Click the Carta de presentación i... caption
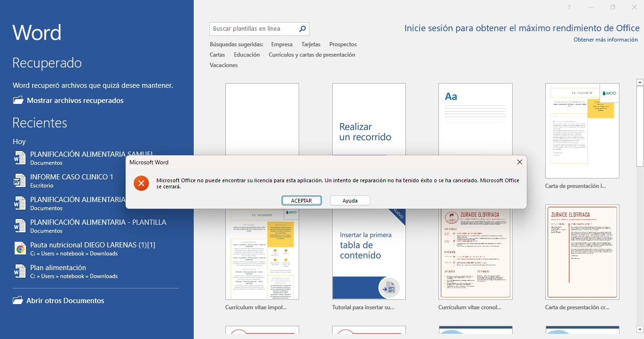Viewport: 644px width, 339px height. (x=575, y=186)
